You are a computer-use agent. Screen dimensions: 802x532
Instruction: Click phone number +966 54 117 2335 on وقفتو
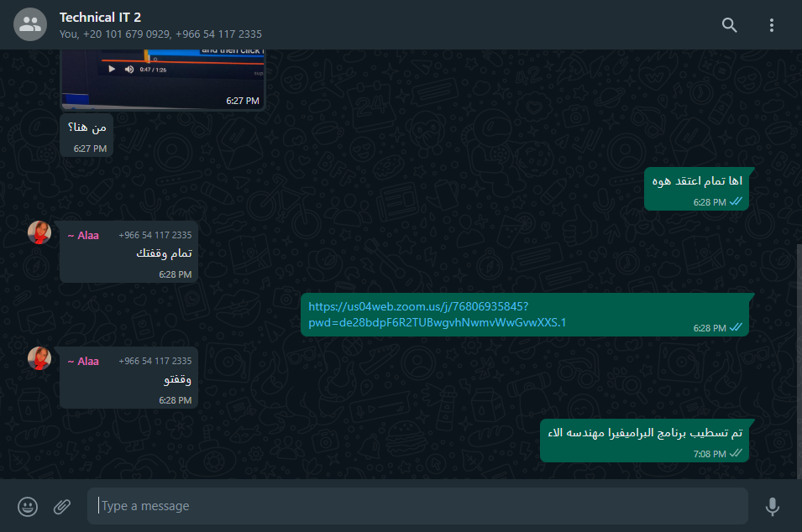tap(155, 361)
